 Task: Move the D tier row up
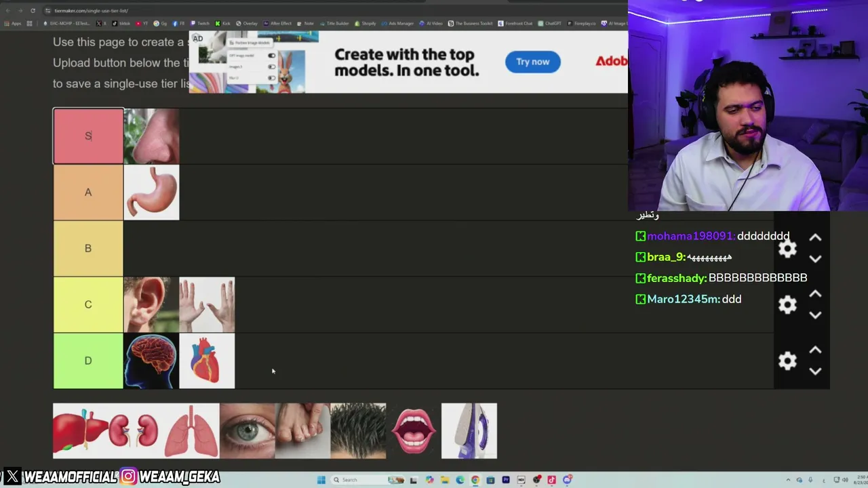click(x=815, y=350)
